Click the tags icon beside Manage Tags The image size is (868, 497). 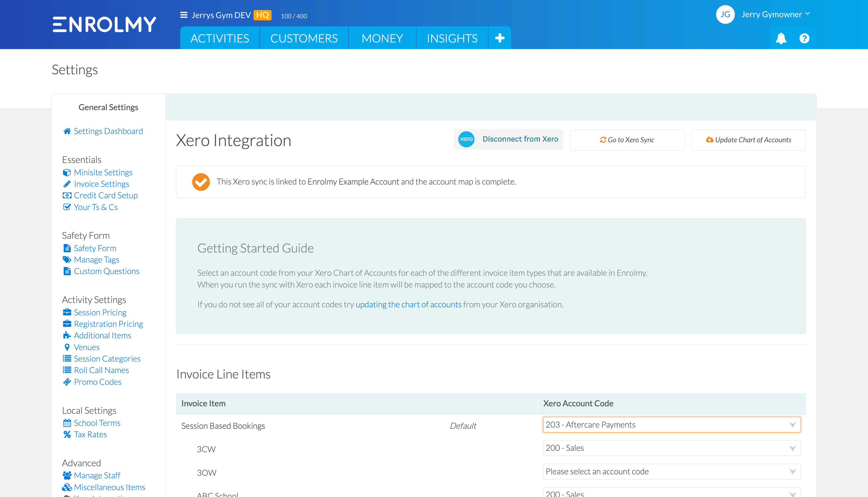pos(67,259)
